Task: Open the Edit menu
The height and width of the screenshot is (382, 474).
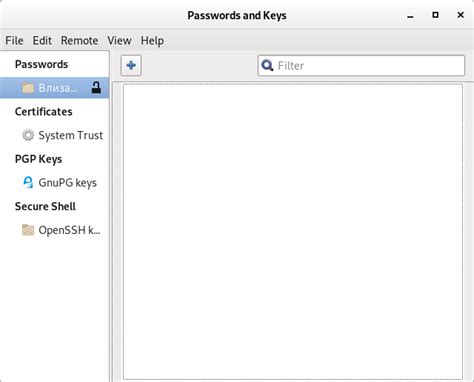Action: 42,41
